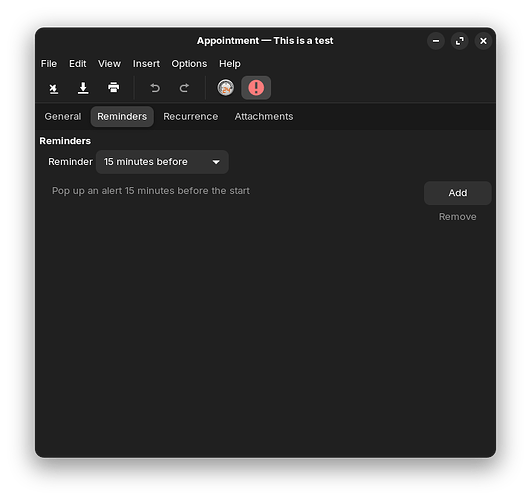Screen dimensions: 531x500
Task: Toggle the red exclamation reminder icon
Action: tap(256, 88)
